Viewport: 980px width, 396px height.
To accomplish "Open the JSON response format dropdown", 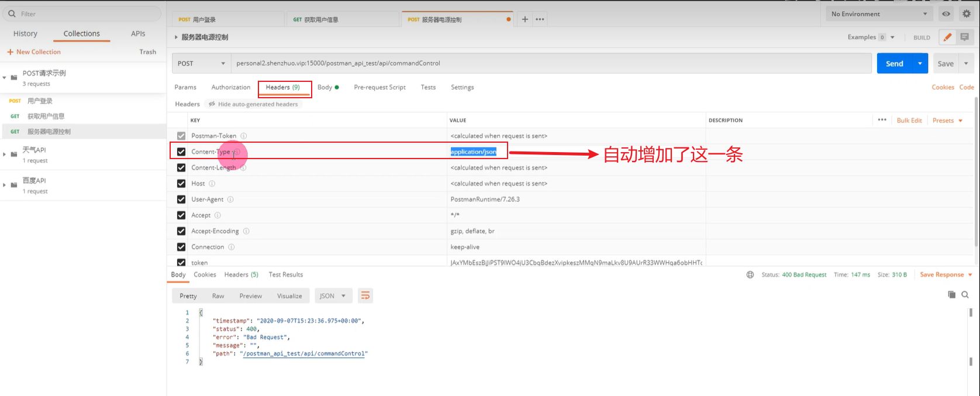I will [333, 296].
